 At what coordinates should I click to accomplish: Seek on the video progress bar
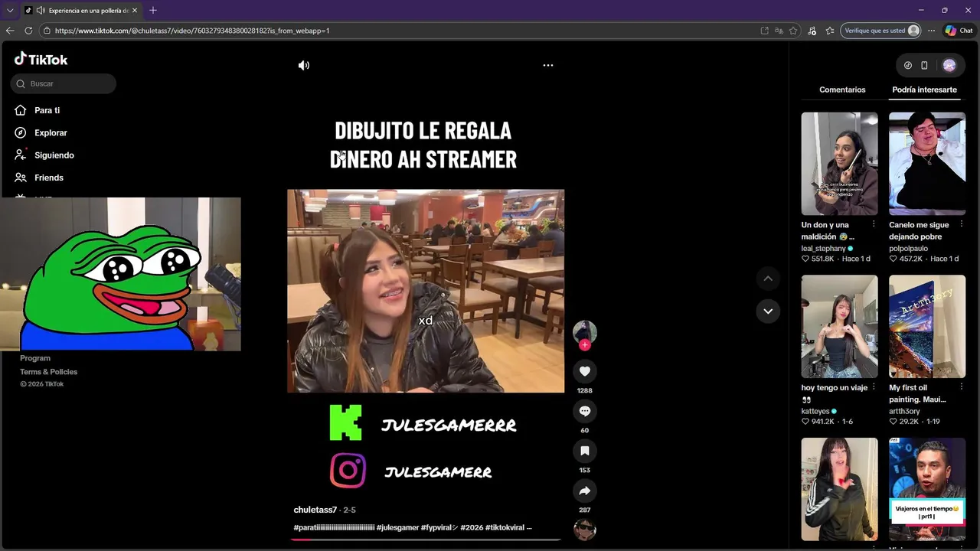pyautogui.click(x=426, y=540)
